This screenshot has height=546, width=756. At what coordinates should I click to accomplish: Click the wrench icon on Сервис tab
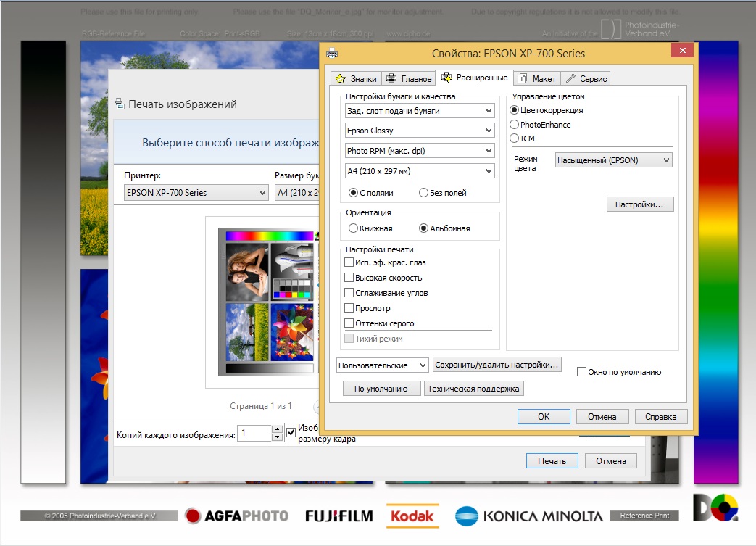pos(570,78)
